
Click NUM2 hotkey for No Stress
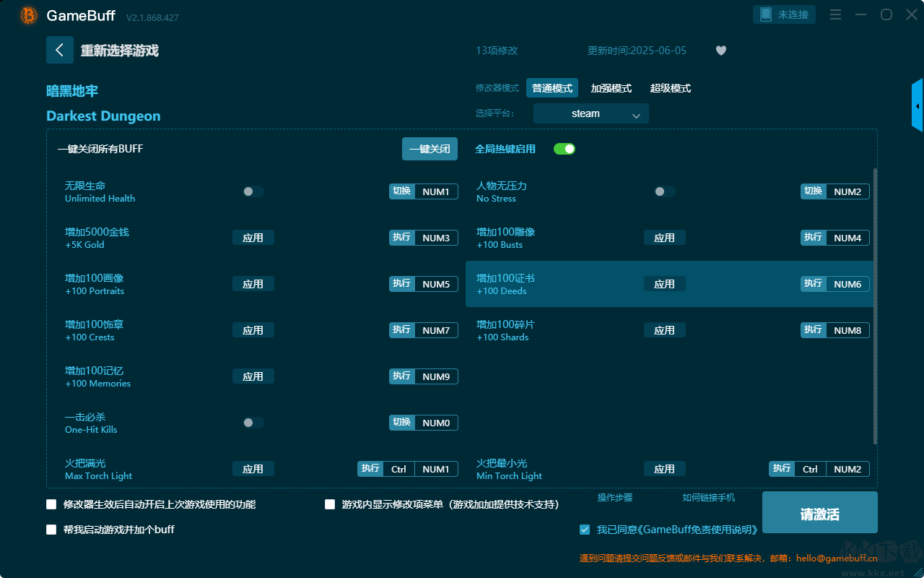pyautogui.click(x=847, y=191)
